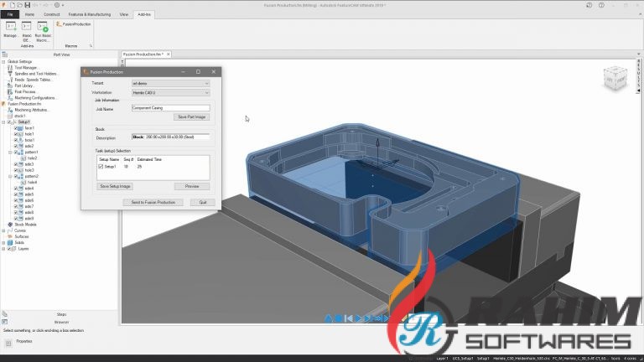Launch the FusionProduction macro
The height and width of the screenshot is (362, 644).
(x=74, y=24)
